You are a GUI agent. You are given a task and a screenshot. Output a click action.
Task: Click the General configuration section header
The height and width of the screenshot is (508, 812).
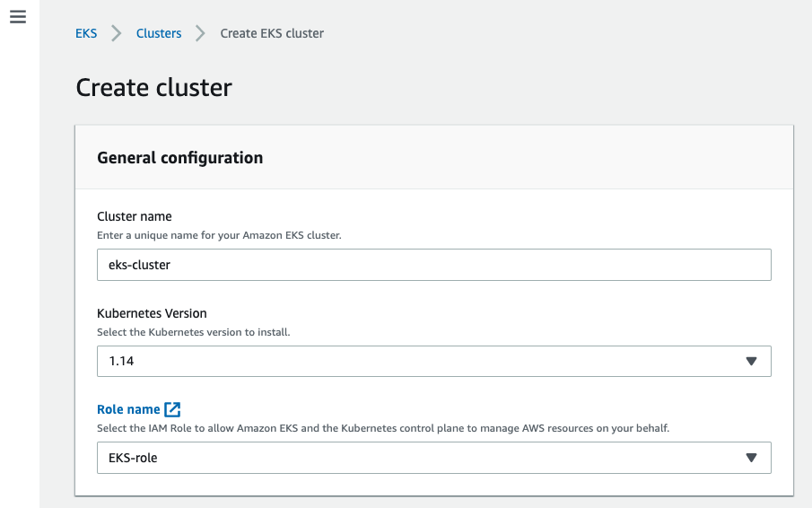[x=179, y=158]
